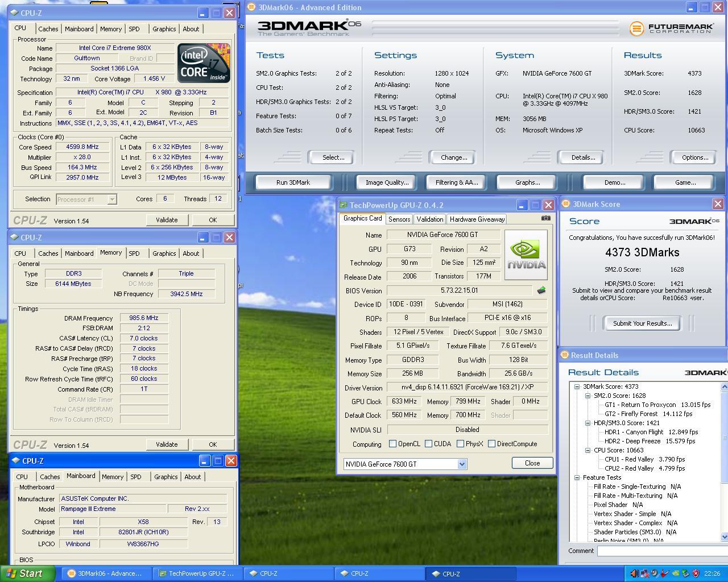Collapse the Feature Tests tree node
This screenshot has width=728, height=582.
coord(577,477)
